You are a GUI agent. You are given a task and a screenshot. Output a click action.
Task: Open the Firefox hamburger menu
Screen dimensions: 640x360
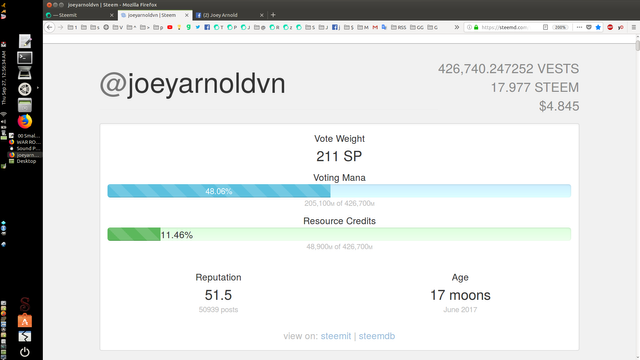[x=633, y=27]
